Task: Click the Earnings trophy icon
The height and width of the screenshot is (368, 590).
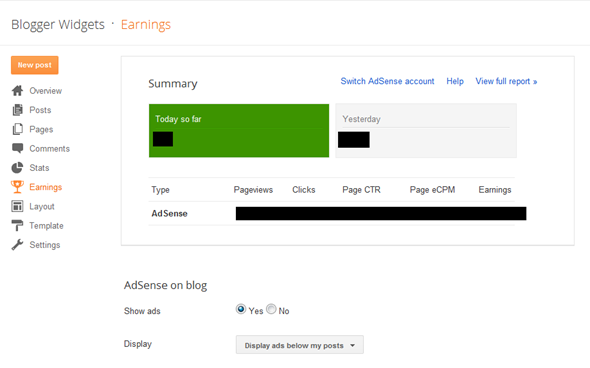Action: tap(17, 187)
